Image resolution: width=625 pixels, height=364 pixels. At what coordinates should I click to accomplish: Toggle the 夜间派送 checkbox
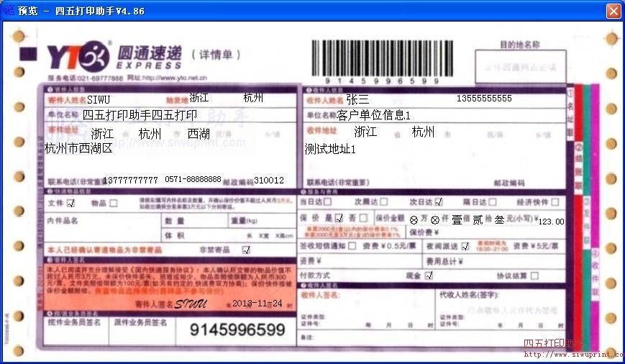pos(465,247)
